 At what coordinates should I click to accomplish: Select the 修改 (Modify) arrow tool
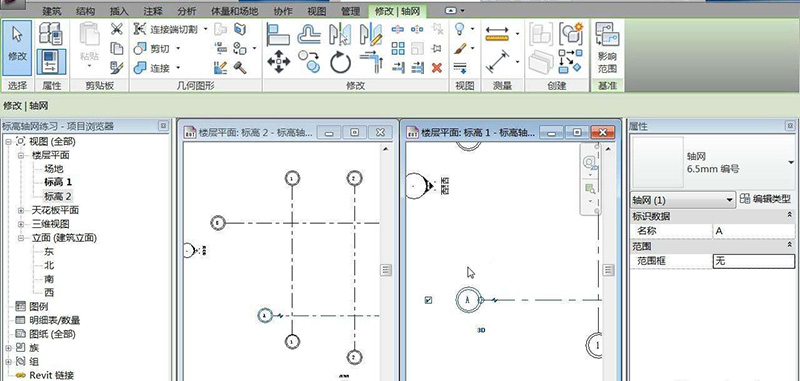pyautogui.click(x=17, y=48)
